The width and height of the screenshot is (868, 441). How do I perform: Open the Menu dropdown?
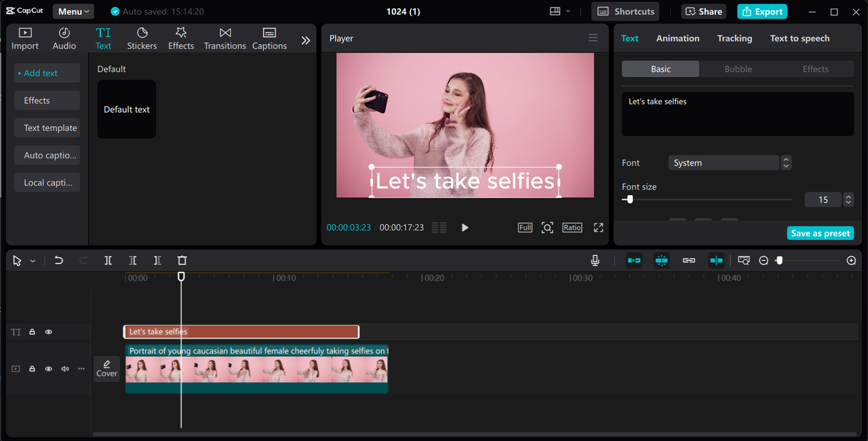[x=73, y=12]
